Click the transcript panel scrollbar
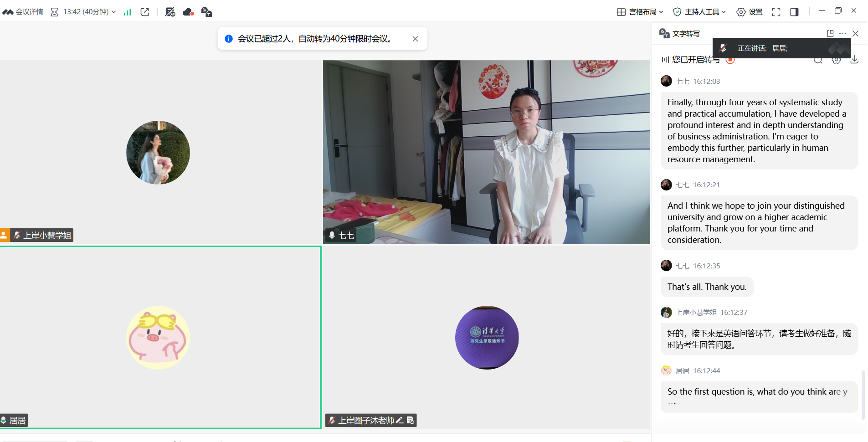 coord(863,394)
